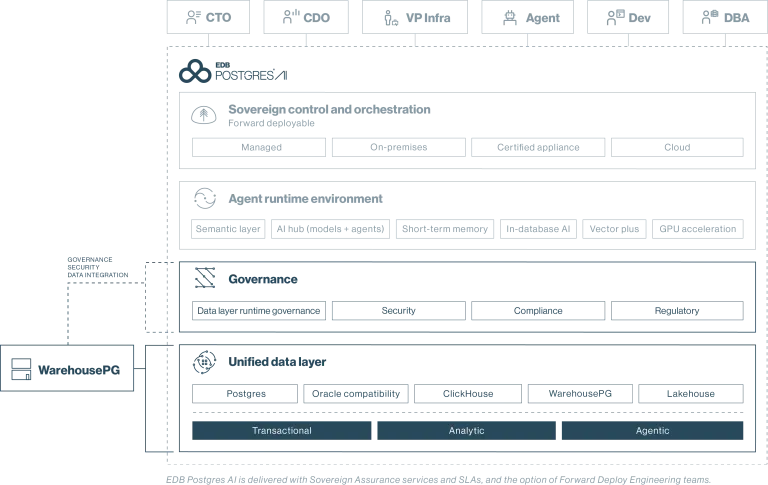Image resolution: width=768 pixels, height=485 pixels.
Task: Click the Forward deployable subtitle
Action: [271, 123]
